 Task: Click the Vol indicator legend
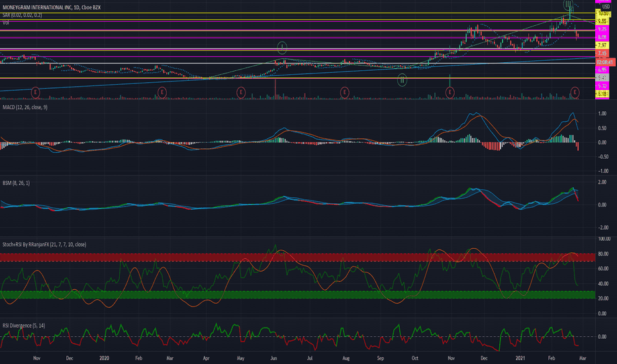click(5, 23)
